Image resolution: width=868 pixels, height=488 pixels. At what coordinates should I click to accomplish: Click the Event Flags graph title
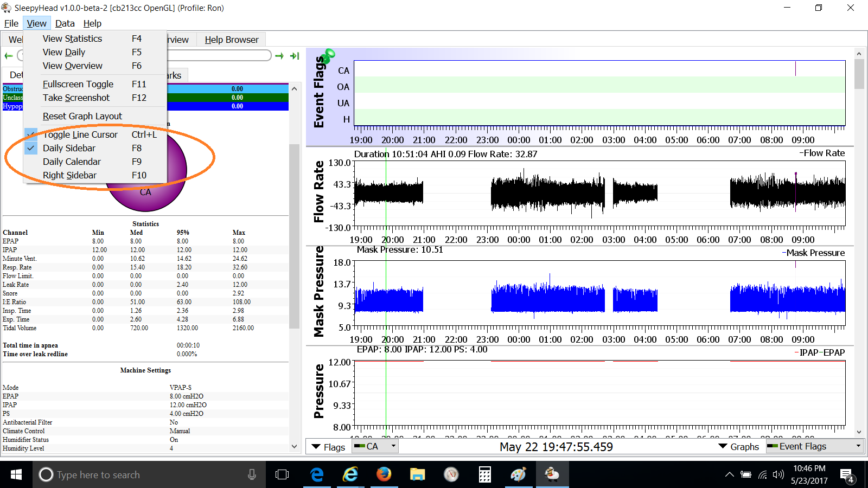pyautogui.click(x=318, y=92)
